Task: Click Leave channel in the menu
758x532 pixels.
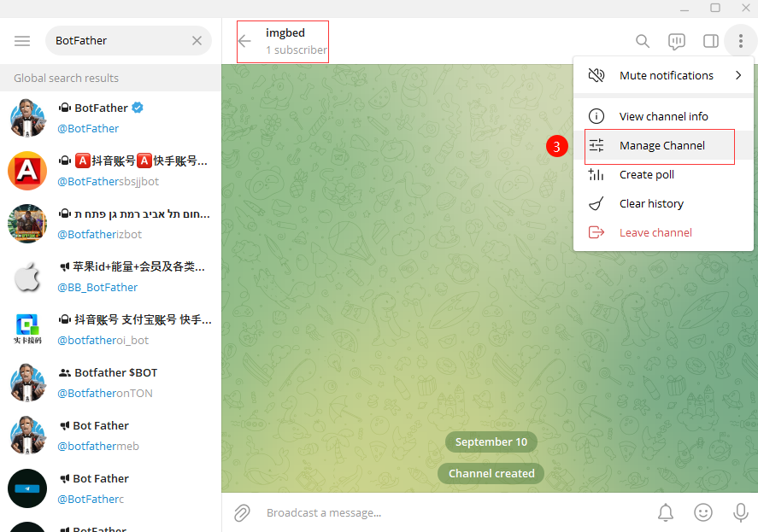Action: tap(655, 232)
